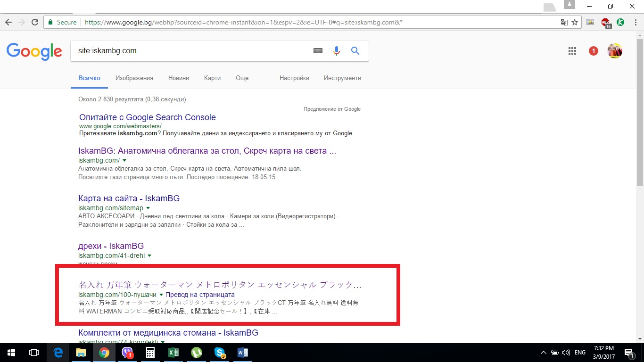Image resolution: width=644 pixels, height=362 pixels.
Task: Open the taskbar clock and date
Action: point(603,353)
